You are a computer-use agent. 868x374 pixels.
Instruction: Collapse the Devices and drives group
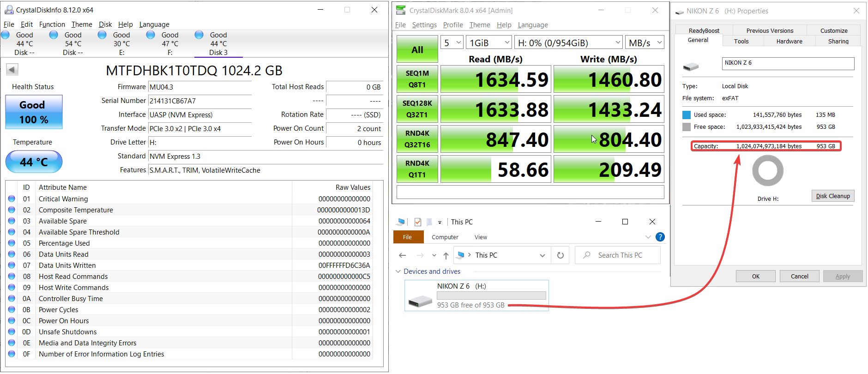point(398,271)
